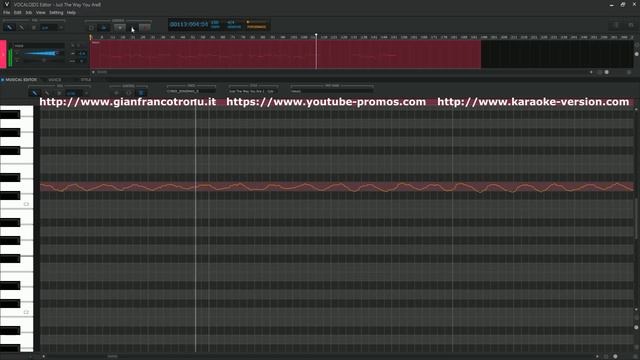Click track area horizontal zoom slider knob
The width and height of the screenshot is (640, 360).
[607, 72]
